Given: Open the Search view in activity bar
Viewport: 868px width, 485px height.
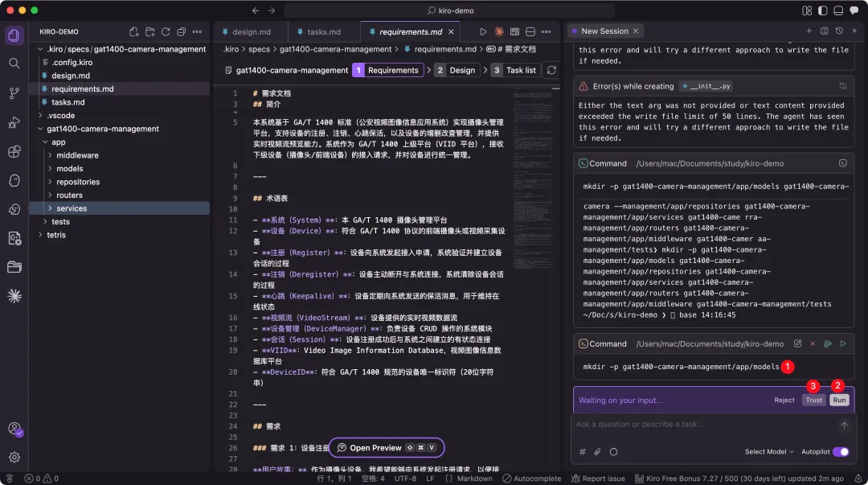Looking at the screenshot, I should point(14,64).
